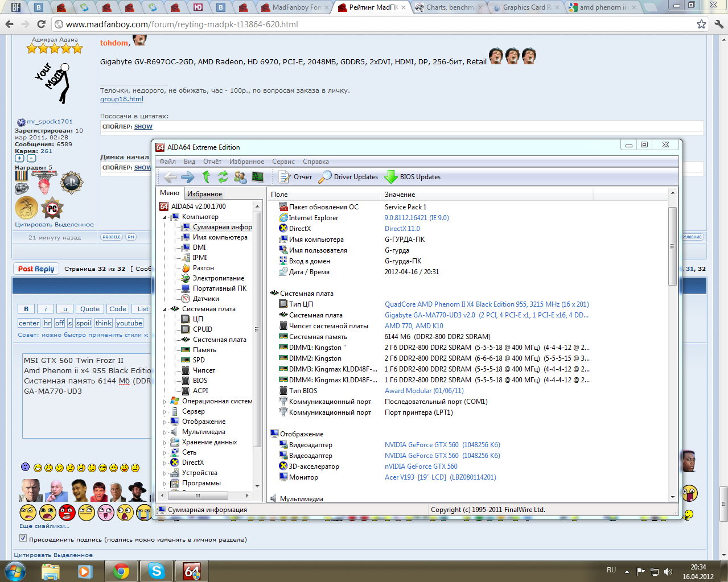Viewport: 728px width, 582px height.
Task: Click the karma minus button
Action: pos(31,159)
